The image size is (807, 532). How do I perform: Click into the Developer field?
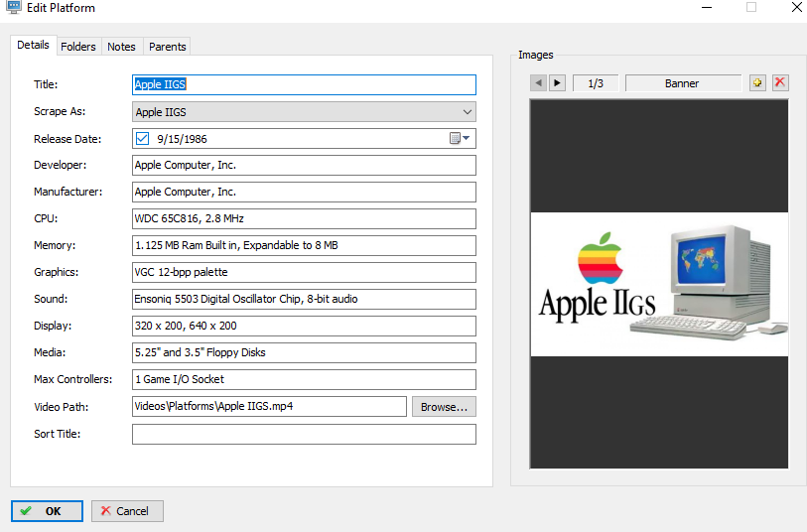click(304, 165)
